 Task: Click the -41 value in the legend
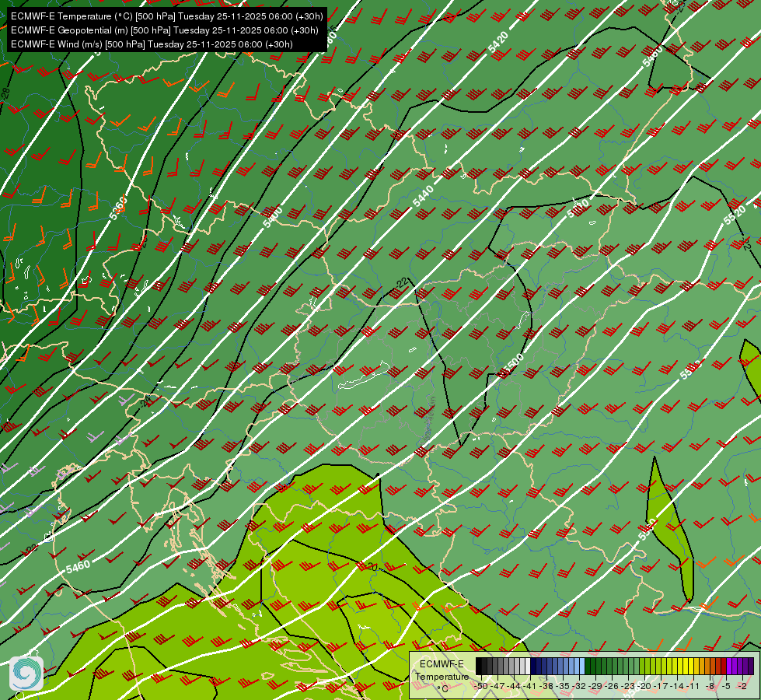coord(529,686)
